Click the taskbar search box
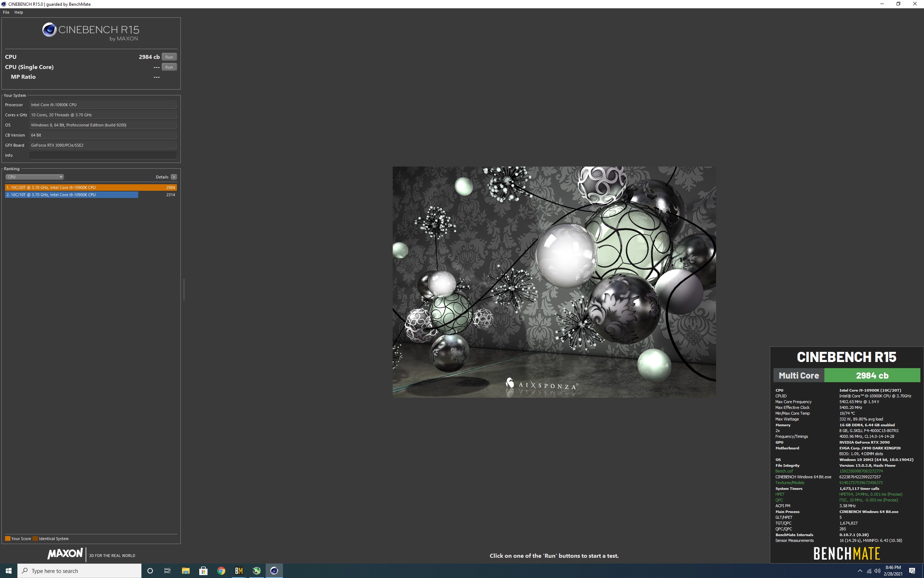The width and height of the screenshot is (924, 578). point(79,571)
